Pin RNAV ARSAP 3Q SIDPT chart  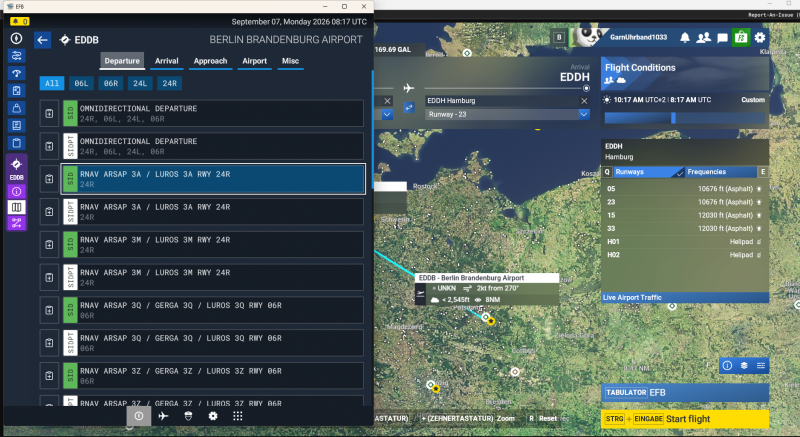[x=49, y=343]
